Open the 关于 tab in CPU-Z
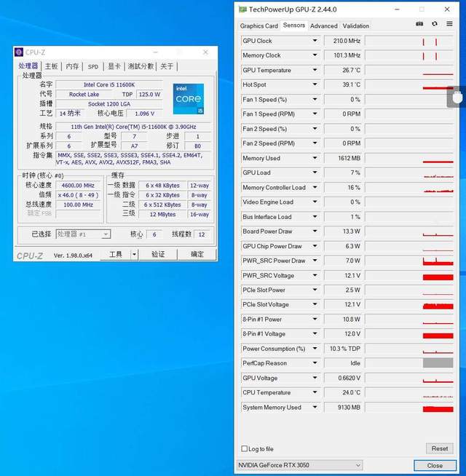This screenshot has width=466, height=476. click(167, 66)
